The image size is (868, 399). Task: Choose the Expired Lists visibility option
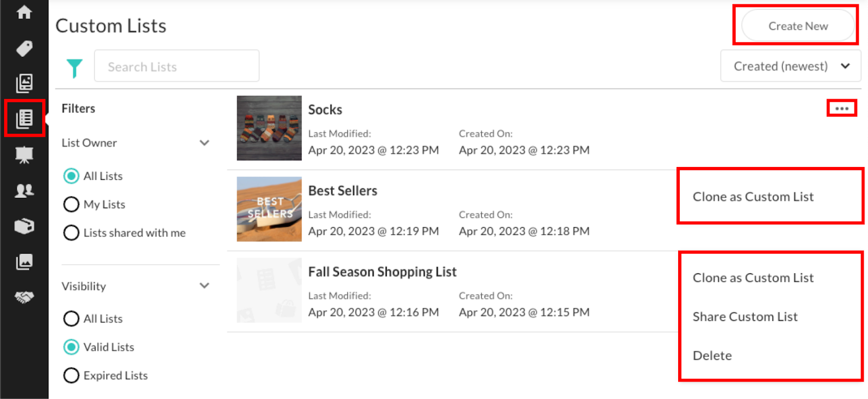click(x=71, y=375)
